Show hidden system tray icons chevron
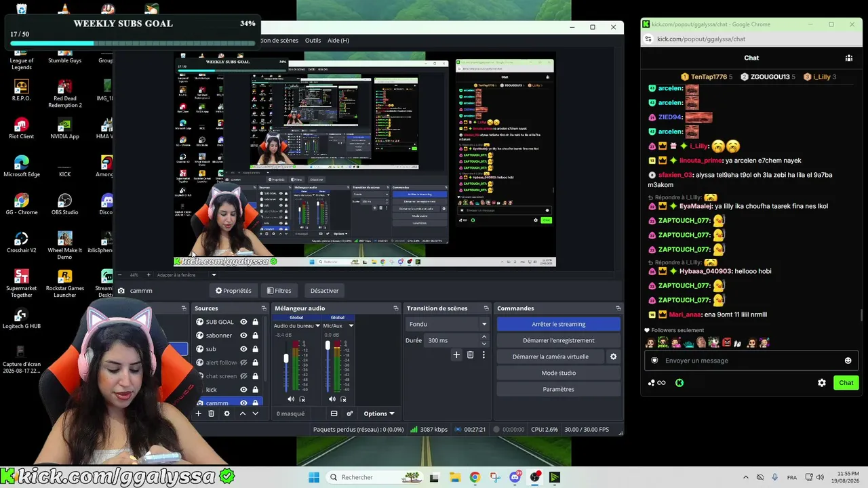The height and width of the screenshot is (488, 868). click(746, 477)
